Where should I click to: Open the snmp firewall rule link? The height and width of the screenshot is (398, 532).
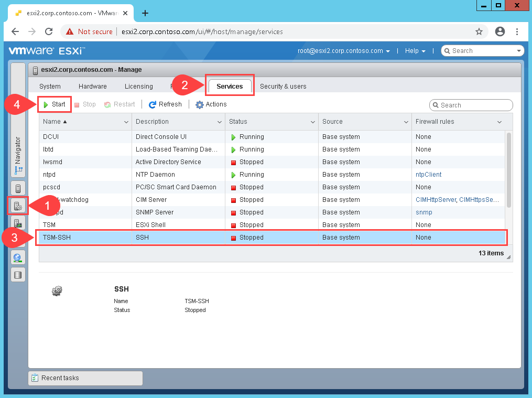[x=424, y=212]
